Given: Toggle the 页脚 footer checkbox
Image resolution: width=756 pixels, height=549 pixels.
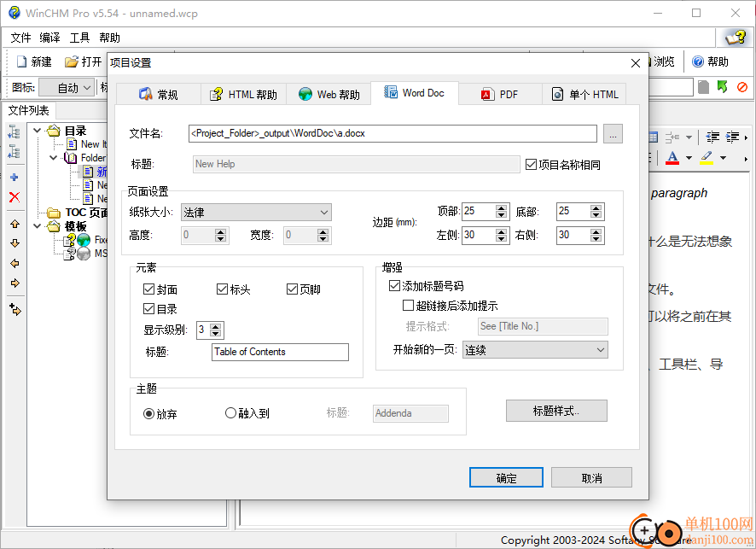Looking at the screenshot, I should pos(292,289).
